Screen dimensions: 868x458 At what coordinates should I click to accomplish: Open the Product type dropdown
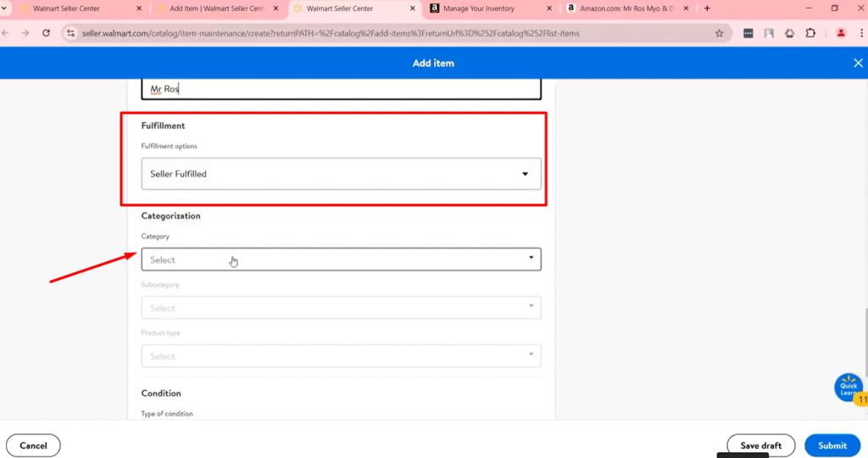[341, 356]
